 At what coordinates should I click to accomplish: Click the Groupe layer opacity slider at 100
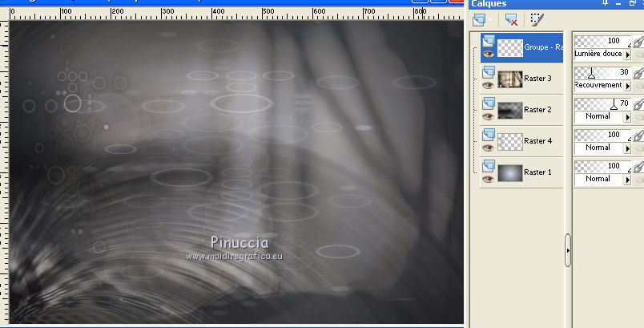(x=602, y=41)
